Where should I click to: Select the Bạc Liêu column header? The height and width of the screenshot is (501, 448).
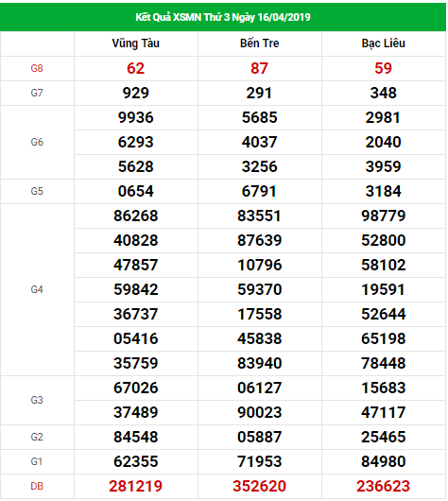(383, 43)
